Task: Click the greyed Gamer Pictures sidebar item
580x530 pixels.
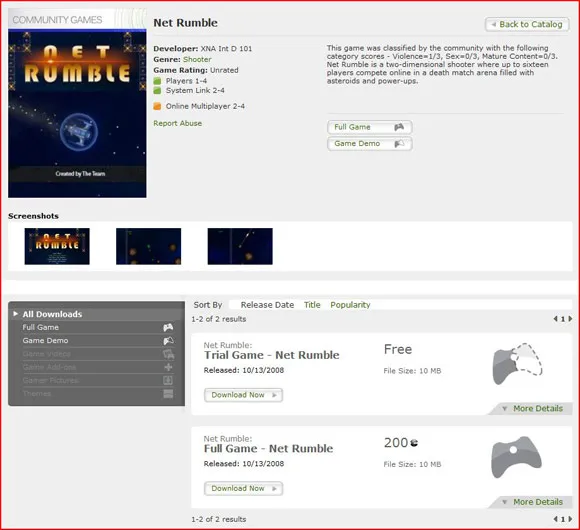Action: tap(51, 380)
